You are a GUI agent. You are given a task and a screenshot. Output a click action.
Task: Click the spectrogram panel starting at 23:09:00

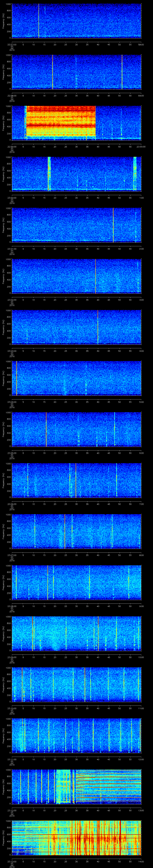pyautogui.click(x=77, y=633)
